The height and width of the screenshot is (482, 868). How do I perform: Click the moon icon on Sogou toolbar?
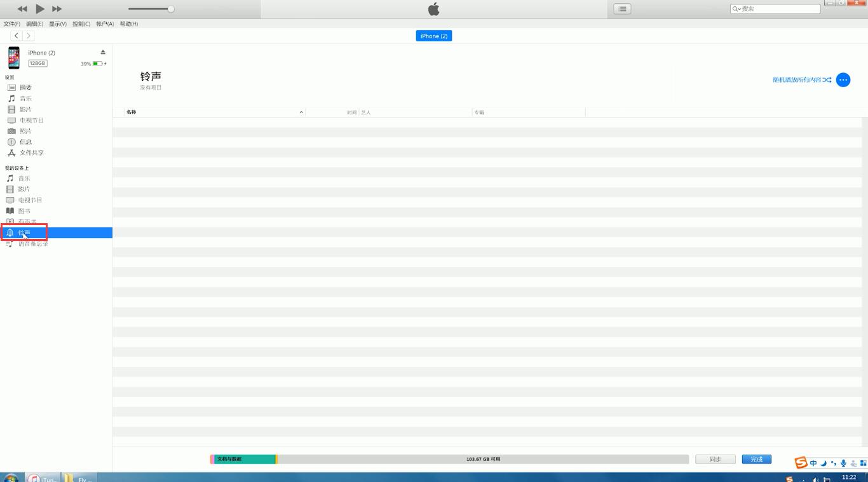tap(824, 464)
